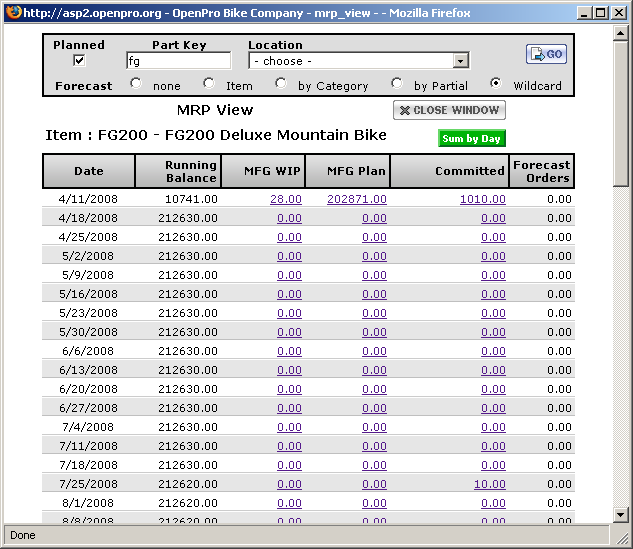The width and height of the screenshot is (633, 549).
Task: Click the GO button icon
Action: pyautogui.click(x=546, y=54)
